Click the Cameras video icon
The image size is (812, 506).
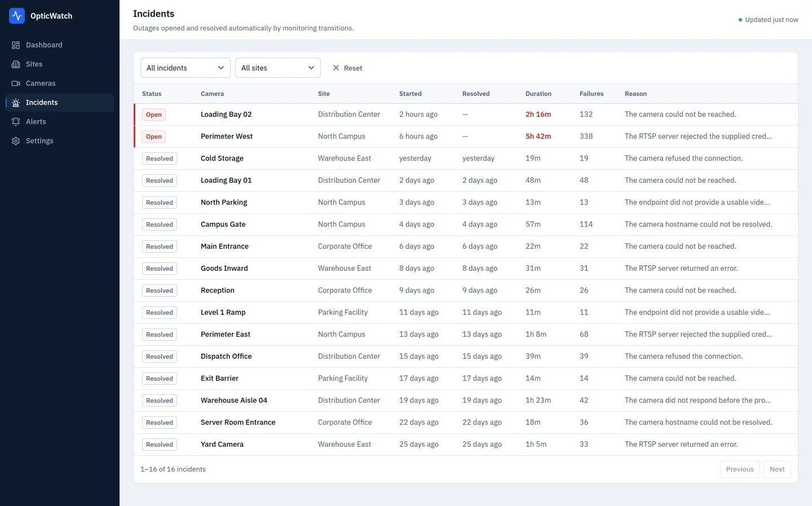pyautogui.click(x=16, y=83)
